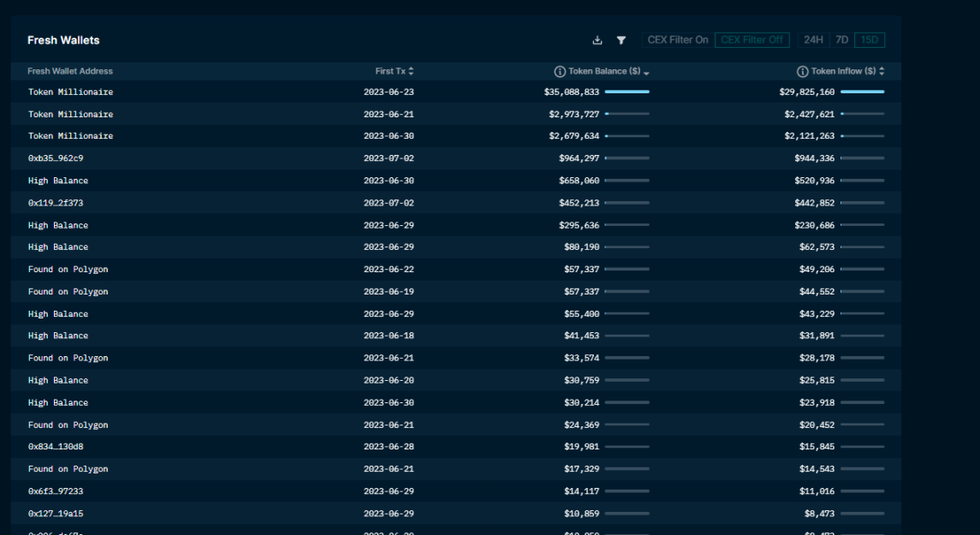Select the $62,573 inflow value
The height and width of the screenshot is (535, 980).
coord(817,247)
